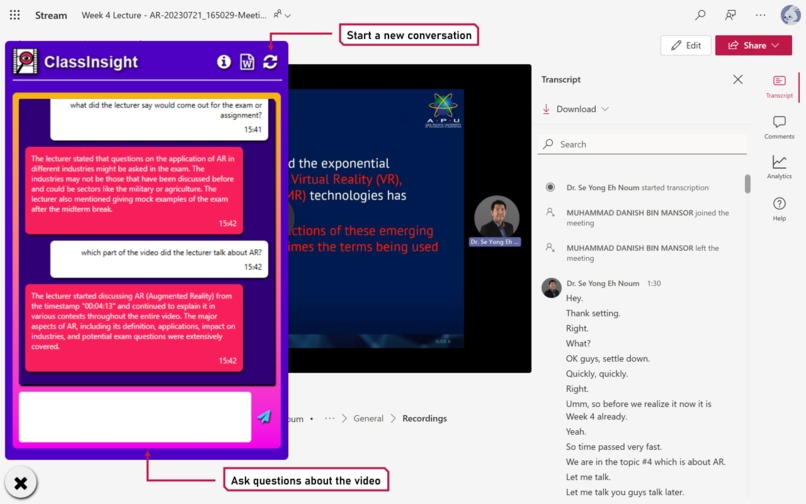Click the chat question about AR part of video
This screenshot has width=806, height=504.
coord(159,259)
